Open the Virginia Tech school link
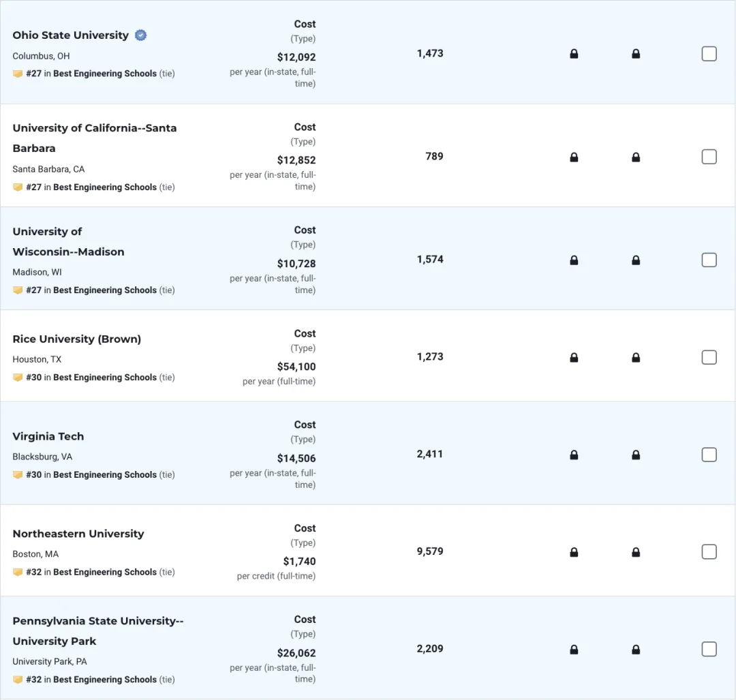Viewport: 736px width, 700px height. point(48,436)
